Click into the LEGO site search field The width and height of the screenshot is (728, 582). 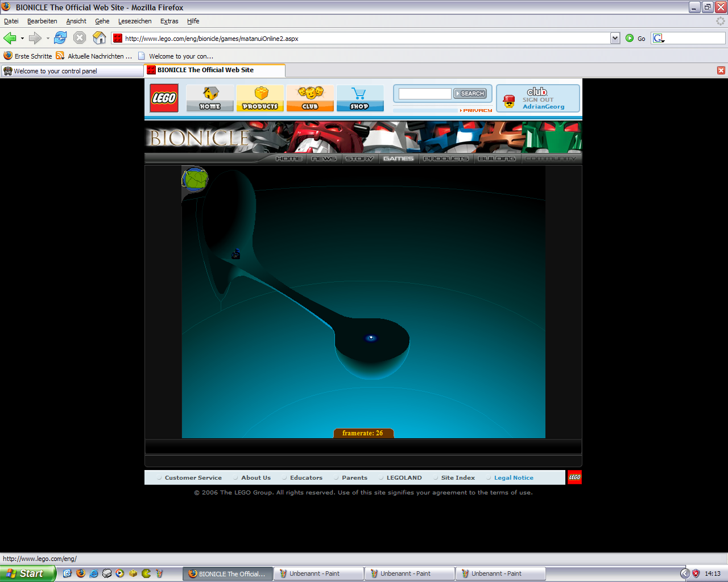pos(425,94)
